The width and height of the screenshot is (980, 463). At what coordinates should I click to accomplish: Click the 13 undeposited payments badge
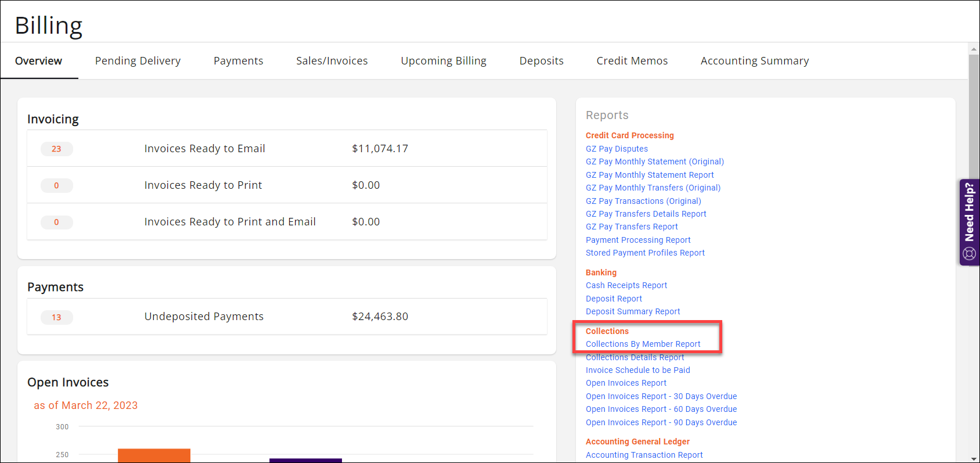point(56,318)
